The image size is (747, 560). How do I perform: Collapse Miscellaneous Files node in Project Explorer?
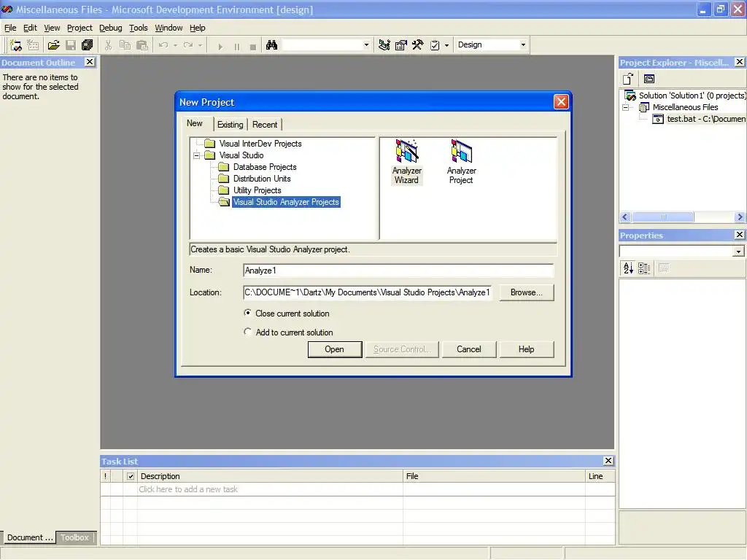pos(627,107)
